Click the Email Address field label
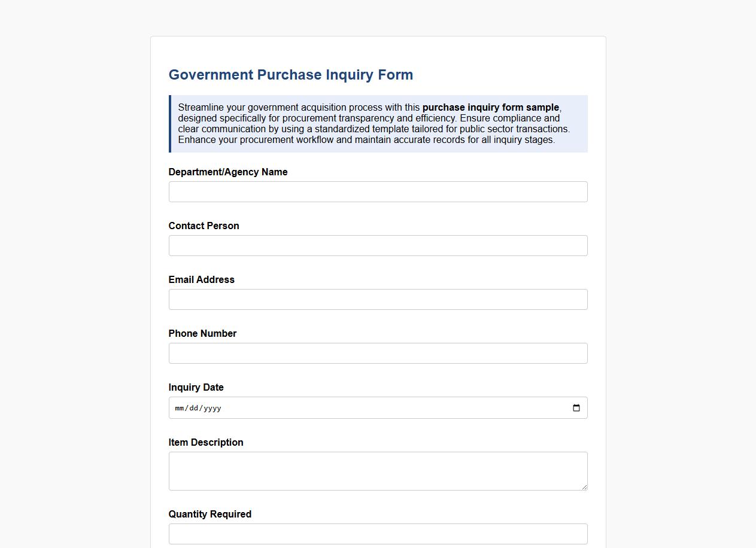This screenshot has width=756, height=548. pyautogui.click(x=202, y=279)
